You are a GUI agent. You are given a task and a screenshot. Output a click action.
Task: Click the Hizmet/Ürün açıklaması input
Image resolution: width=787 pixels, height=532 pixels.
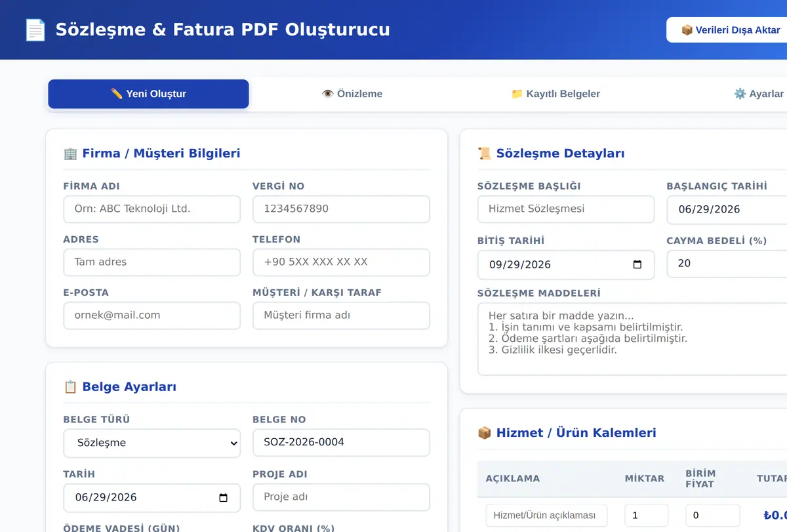tap(547, 516)
